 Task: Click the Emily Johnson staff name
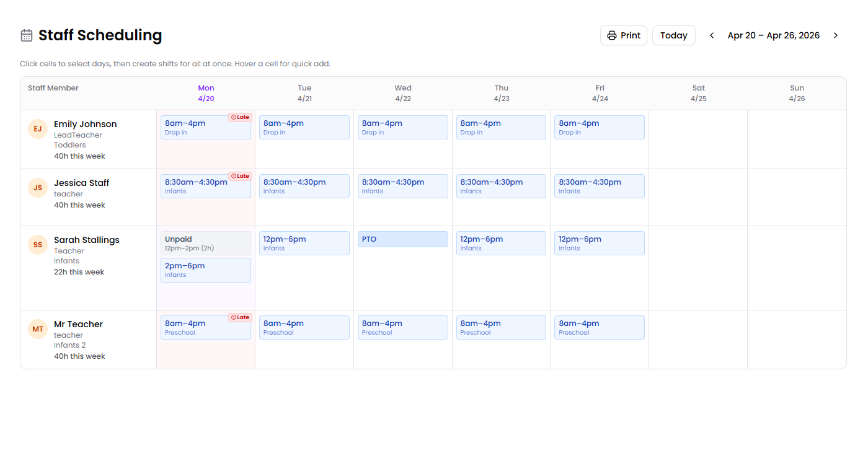click(85, 124)
